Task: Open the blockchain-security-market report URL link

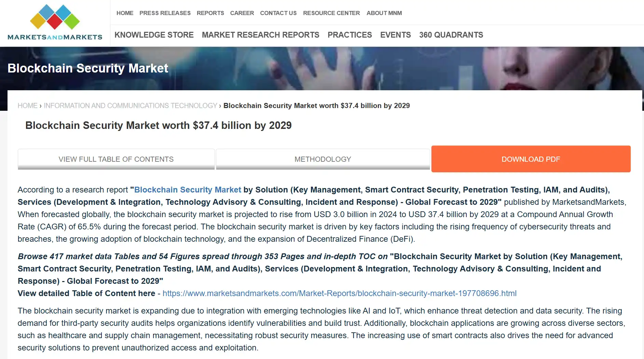Action: pos(339,293)
